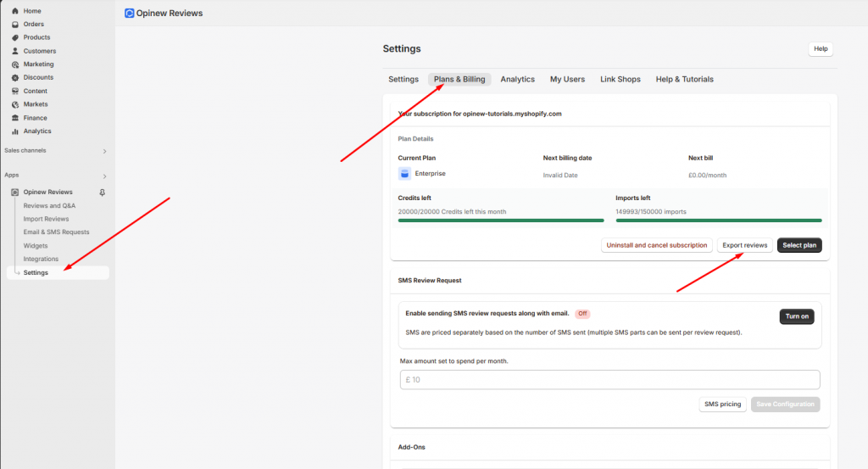
Task: Open Orders via its sidebar icon
Action: coord(15,25)
